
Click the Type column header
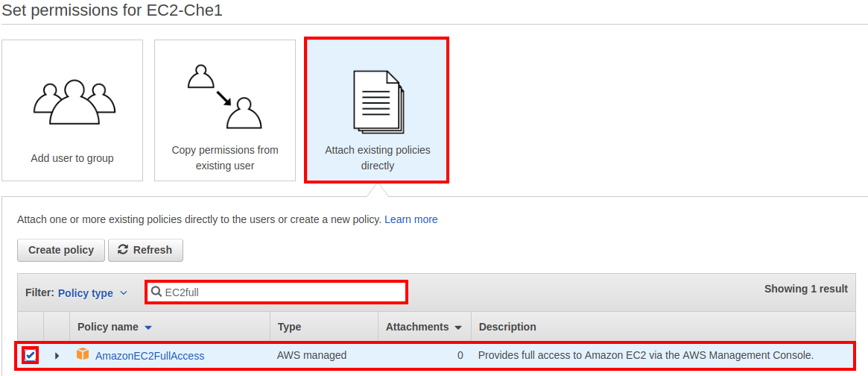289,328
